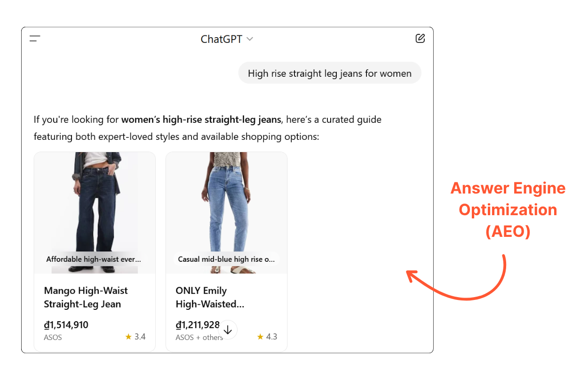Screen dimensions: 588x380
Task: Select ONLY Emily High-Waisted title
Action: pyautogui.click(x=210, y=297)
